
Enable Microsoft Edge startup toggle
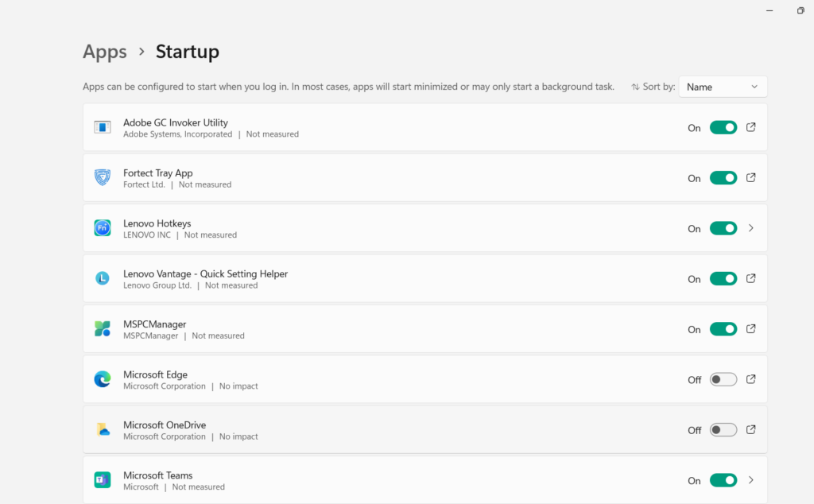(723, 379)
